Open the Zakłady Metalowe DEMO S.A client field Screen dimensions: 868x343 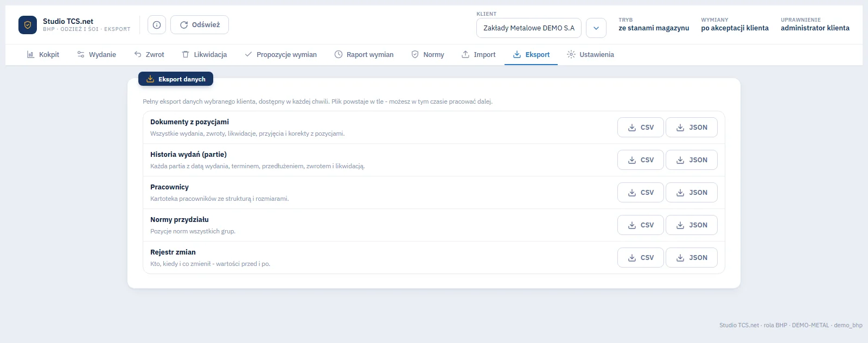coord(529,28)
